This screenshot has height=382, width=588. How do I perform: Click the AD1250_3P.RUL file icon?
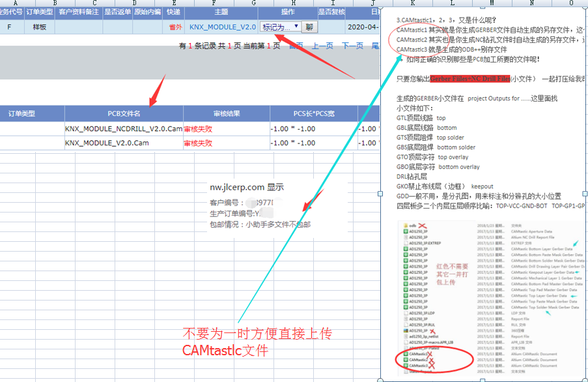[x=405, y=323]
